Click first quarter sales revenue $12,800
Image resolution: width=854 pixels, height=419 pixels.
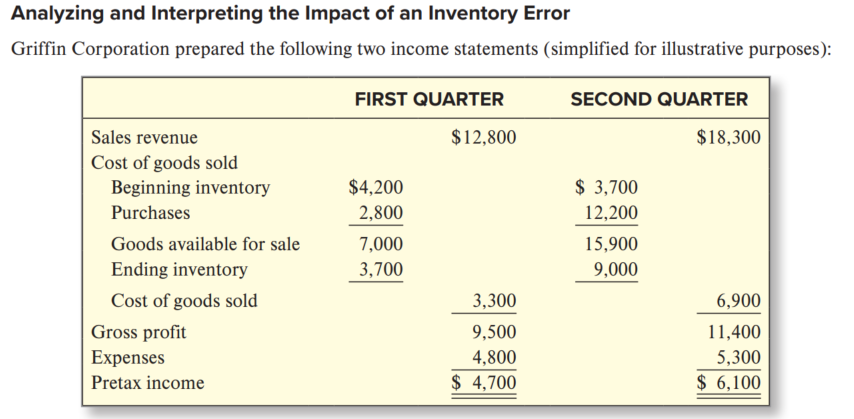click(x=484, y=137)
